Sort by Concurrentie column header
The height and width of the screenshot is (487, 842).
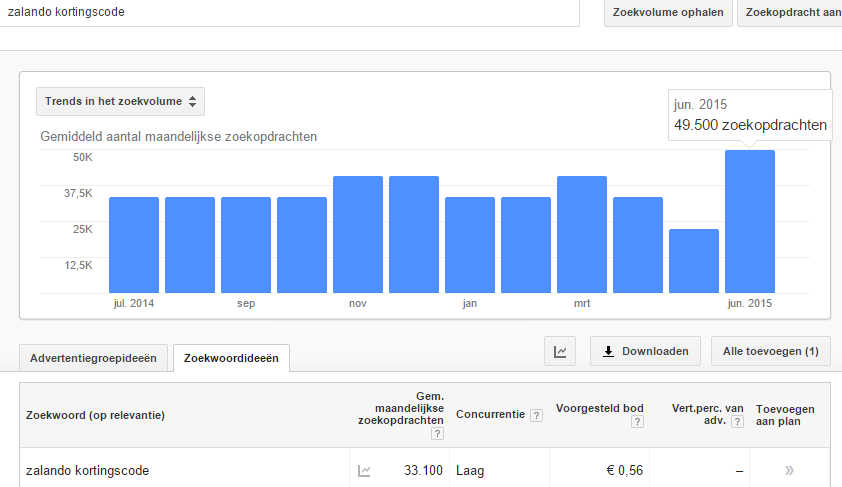(x=490, y=415)
